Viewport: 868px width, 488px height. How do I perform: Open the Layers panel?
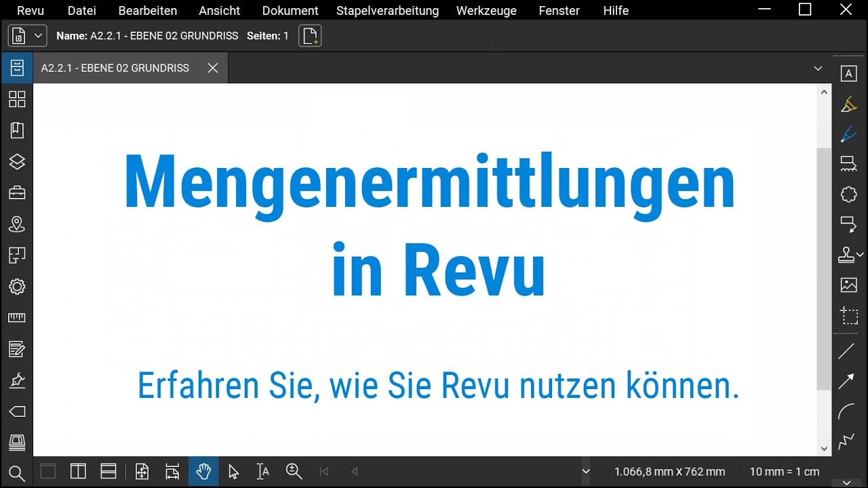point(17,161)
